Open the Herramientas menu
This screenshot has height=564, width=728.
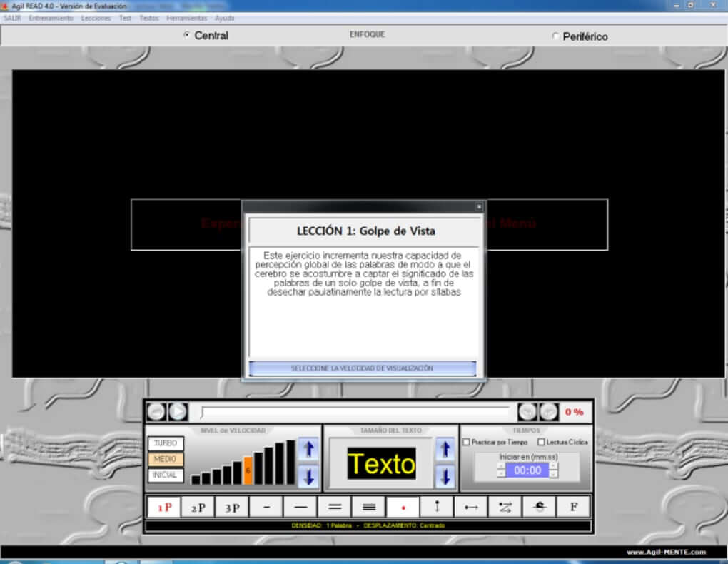point(186,18)
